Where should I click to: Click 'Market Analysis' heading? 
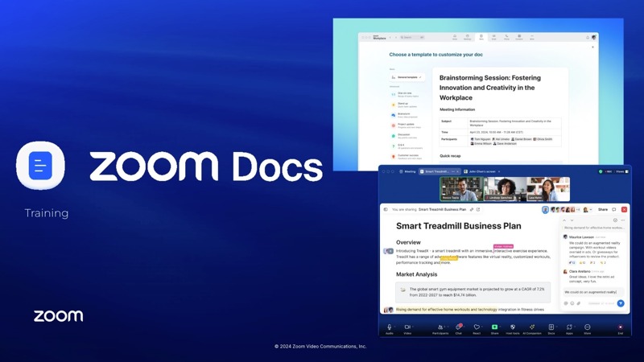click(x=416, y=274)
